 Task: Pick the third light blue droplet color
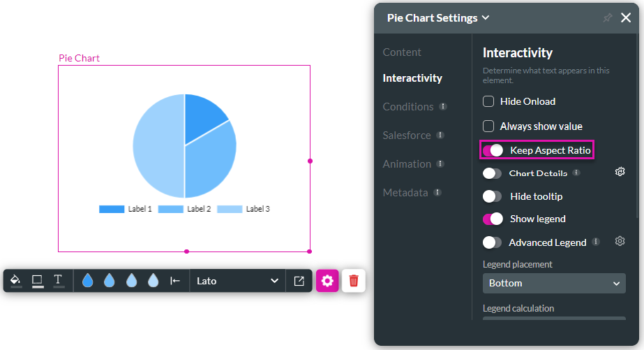131,281
